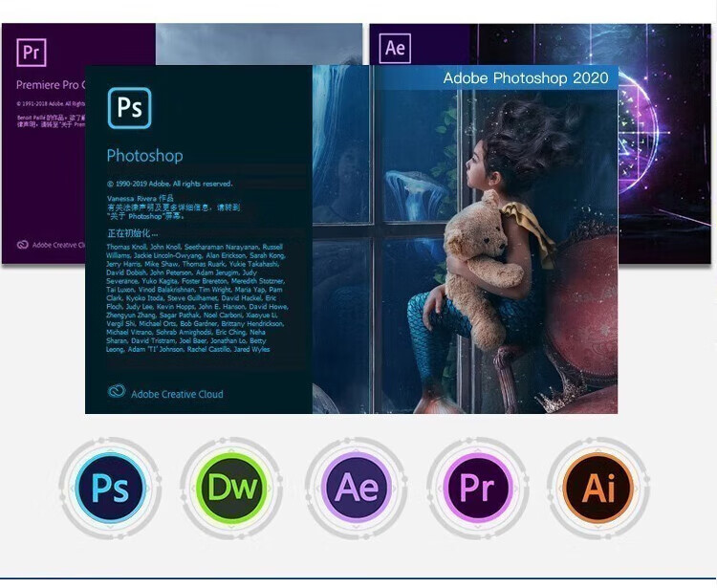
Task: Click the circular Pr Premiere icon
Action: 477,488
